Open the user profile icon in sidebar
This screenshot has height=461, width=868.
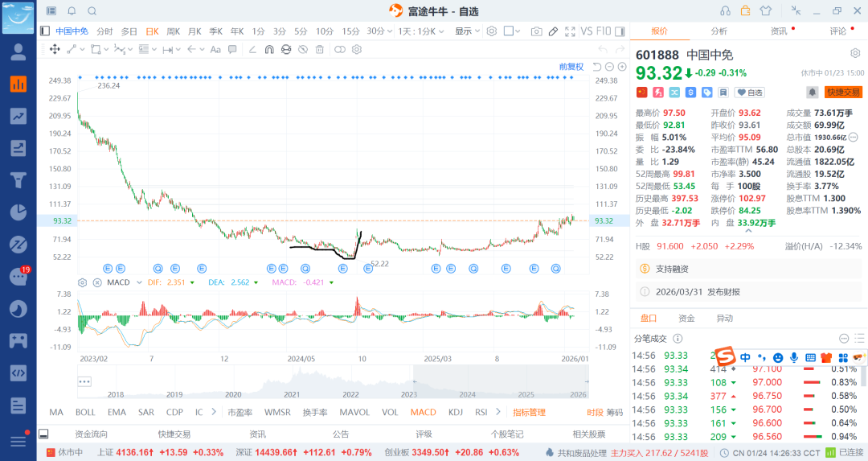point(18,51)
